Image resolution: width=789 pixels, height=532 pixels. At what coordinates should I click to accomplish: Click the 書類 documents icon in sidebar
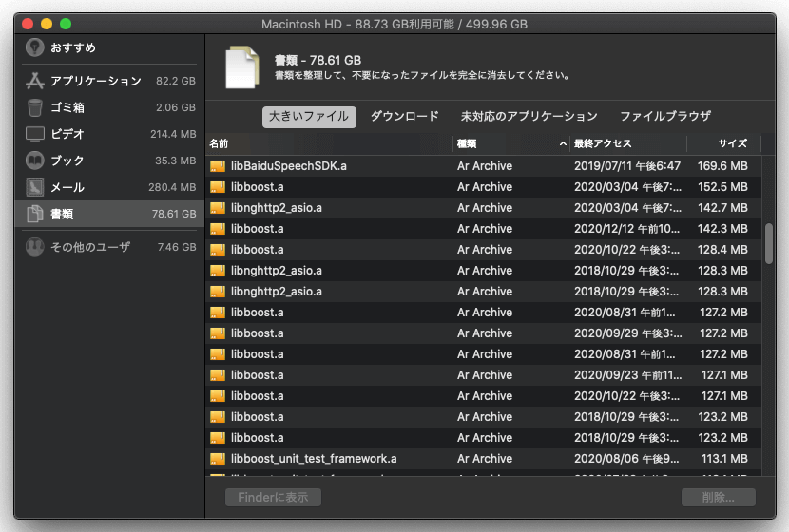(35, 214)
